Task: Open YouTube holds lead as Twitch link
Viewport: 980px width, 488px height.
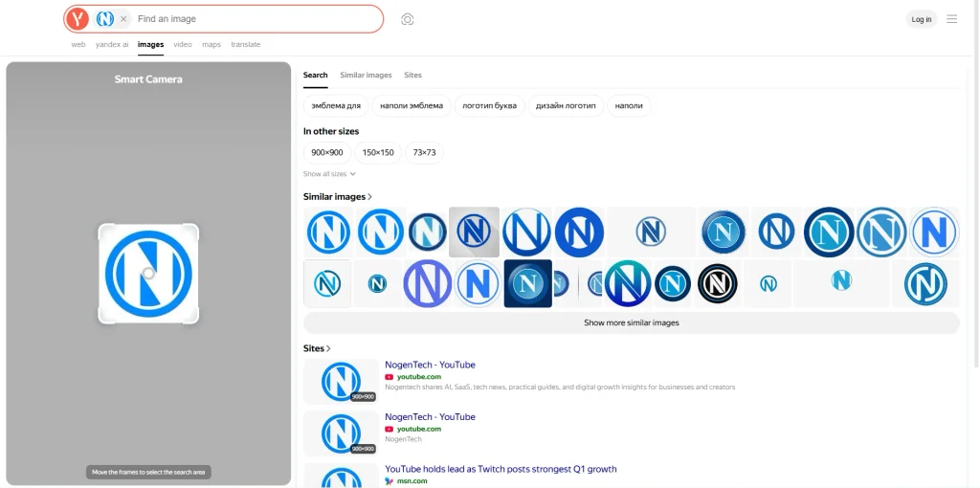Action: 501,469
